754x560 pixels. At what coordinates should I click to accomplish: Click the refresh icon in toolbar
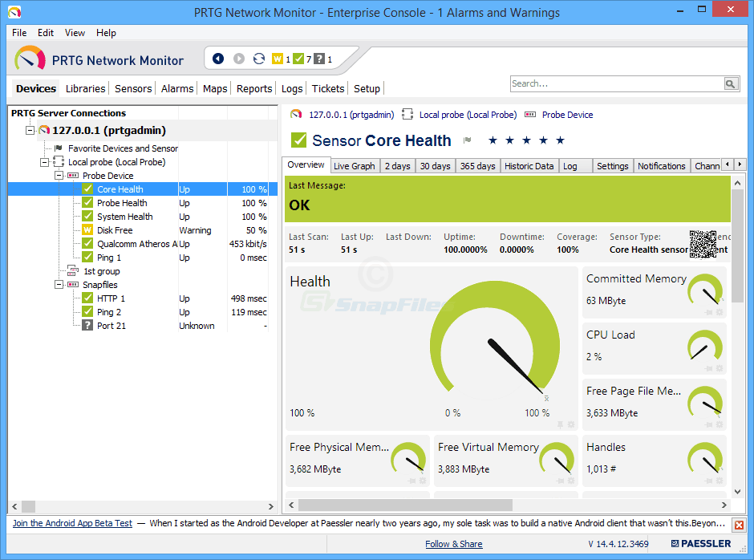pyautogui.click(x=258, y=59)
